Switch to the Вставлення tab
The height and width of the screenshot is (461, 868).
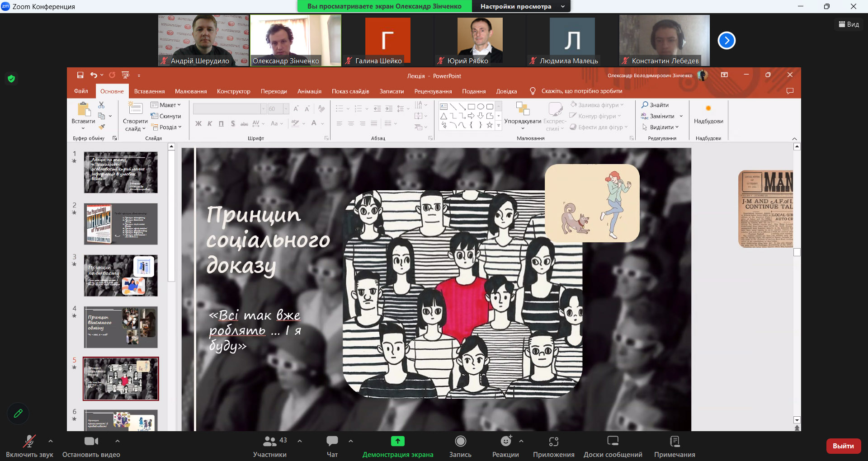coord(149,91)
